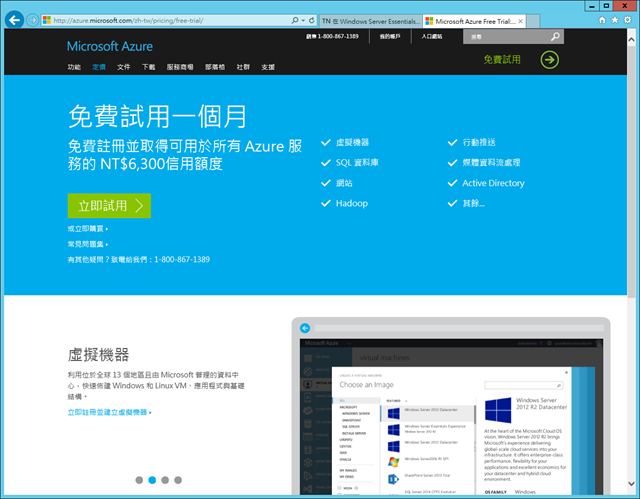Click the vertical scrollbar thumb
The width and height of the screenshot is (640, 499).
(631, 171)
